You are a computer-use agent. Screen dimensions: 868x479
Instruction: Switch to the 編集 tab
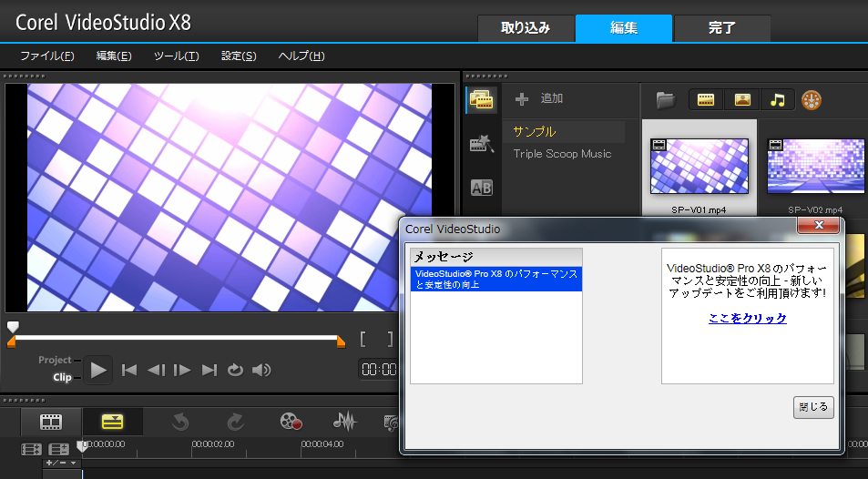(624, 28)
